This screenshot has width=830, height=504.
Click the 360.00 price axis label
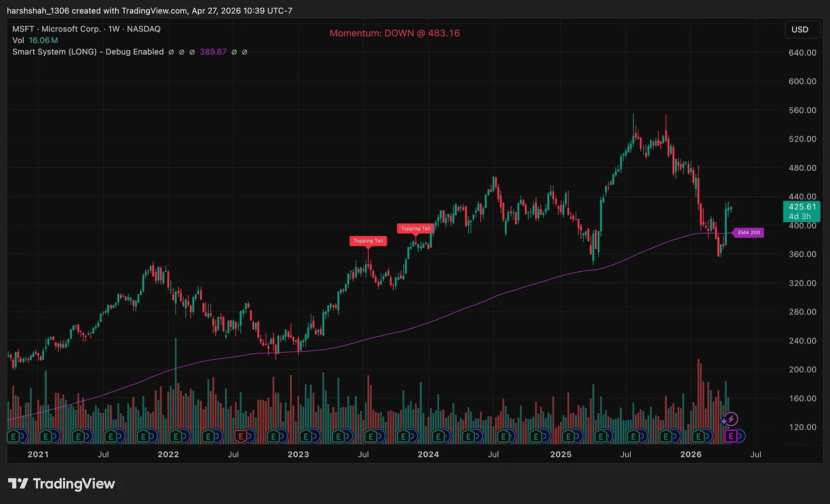803,254
